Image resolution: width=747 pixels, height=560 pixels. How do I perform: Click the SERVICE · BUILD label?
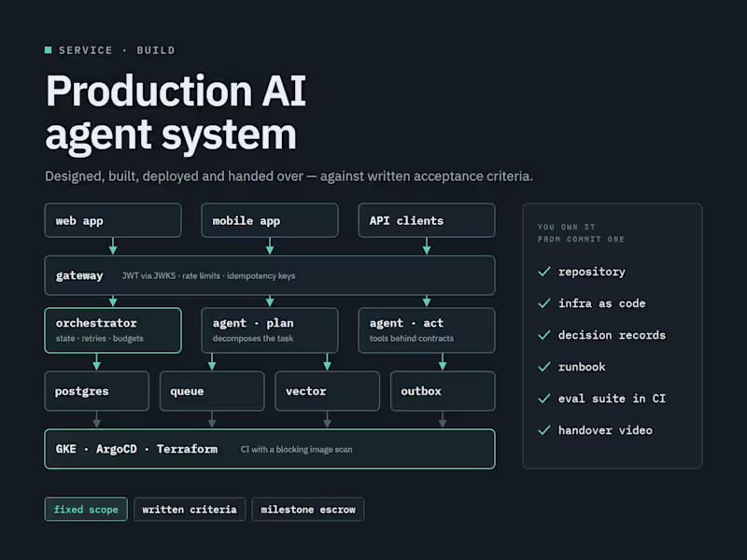[x=117, y=50]
